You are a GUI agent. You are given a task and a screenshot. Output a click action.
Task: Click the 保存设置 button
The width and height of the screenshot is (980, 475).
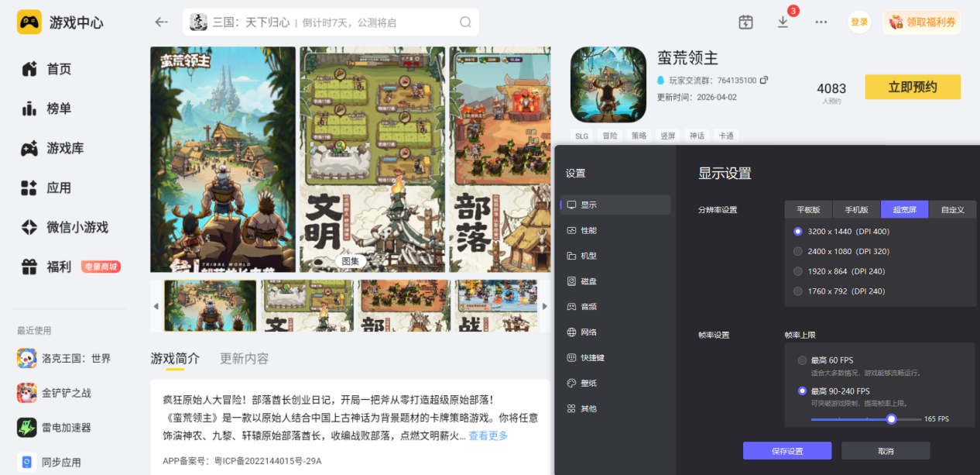(787, 451)
